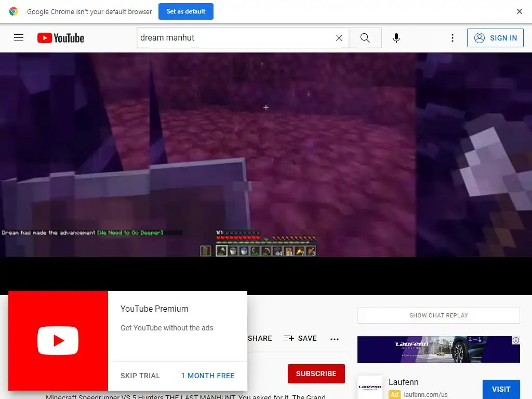This screenshot has width=532, height=399.
Task: Open the YouTube hamburger guide menu
Action: coord(19,37)
